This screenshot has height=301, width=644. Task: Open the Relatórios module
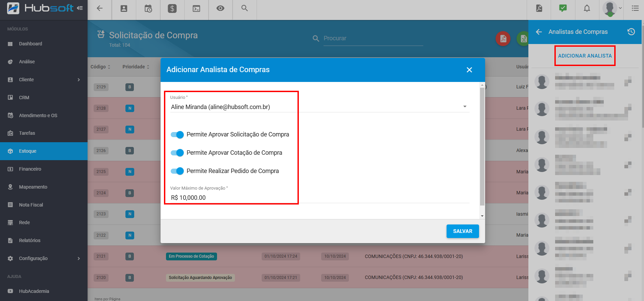(x=44, y=240)
